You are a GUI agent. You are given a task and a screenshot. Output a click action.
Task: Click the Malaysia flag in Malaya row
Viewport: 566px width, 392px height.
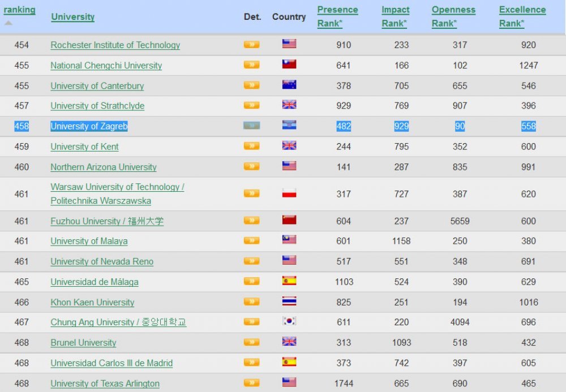click(289, 240)
